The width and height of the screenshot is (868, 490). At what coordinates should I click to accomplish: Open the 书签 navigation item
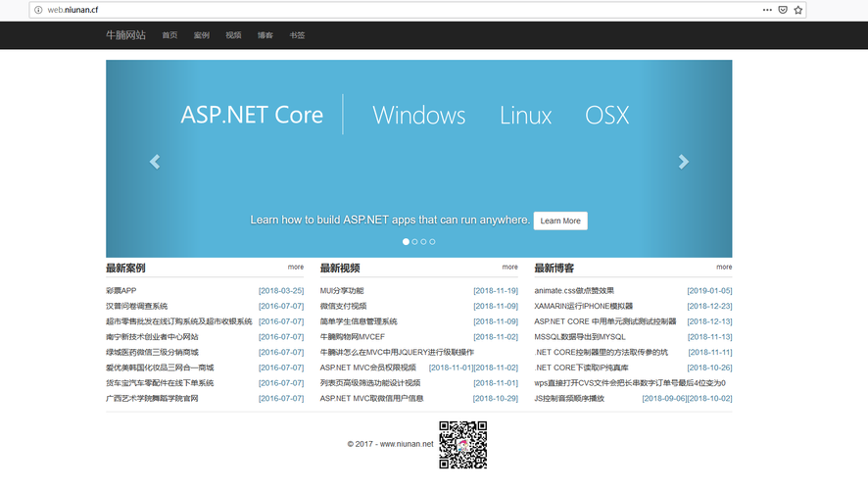point(297,35)
